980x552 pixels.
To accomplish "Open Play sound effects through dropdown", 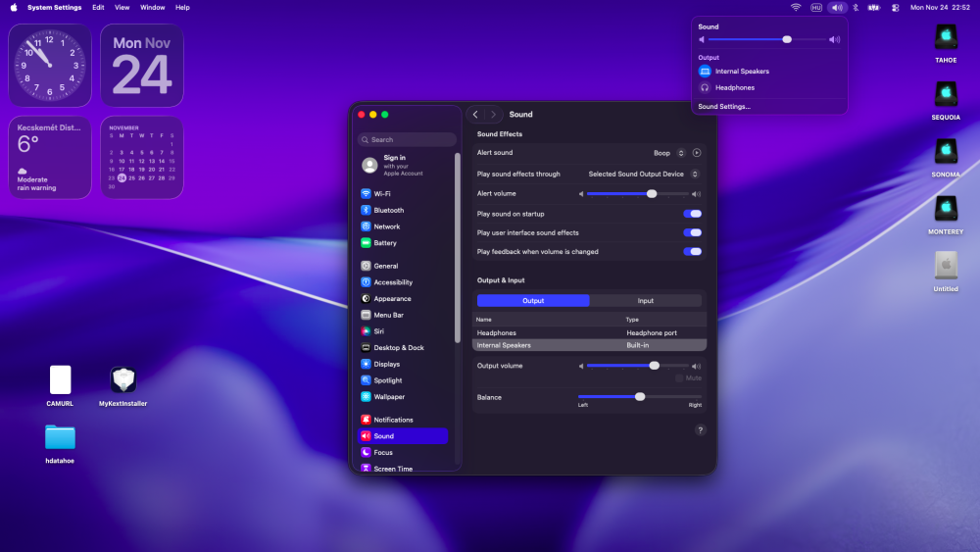I will [643, 174].
